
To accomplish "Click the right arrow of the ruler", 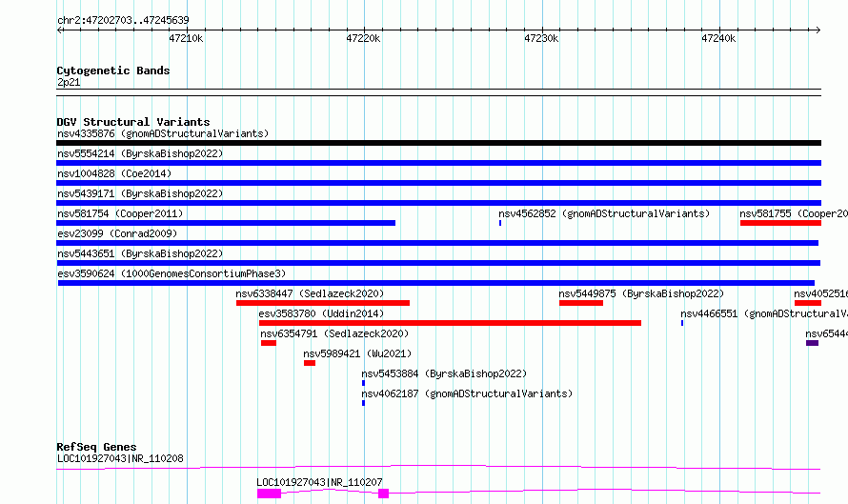I will click(818, 30).
